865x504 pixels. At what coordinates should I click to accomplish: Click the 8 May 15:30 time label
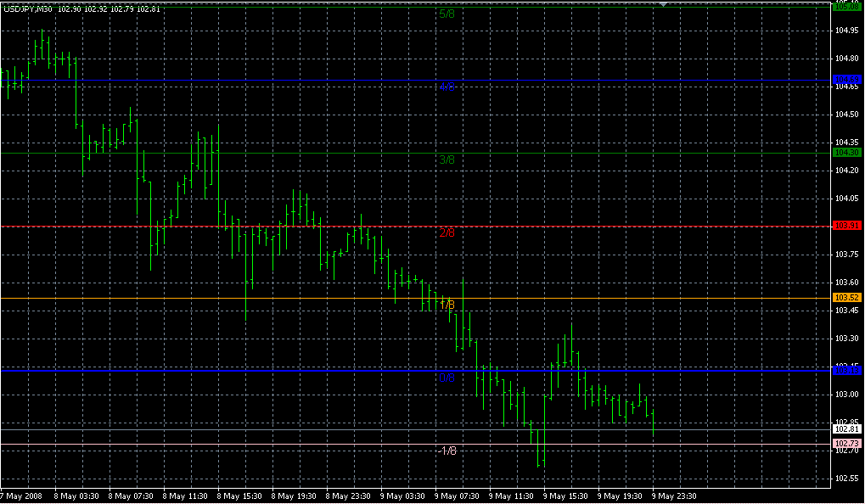point(239,496)
